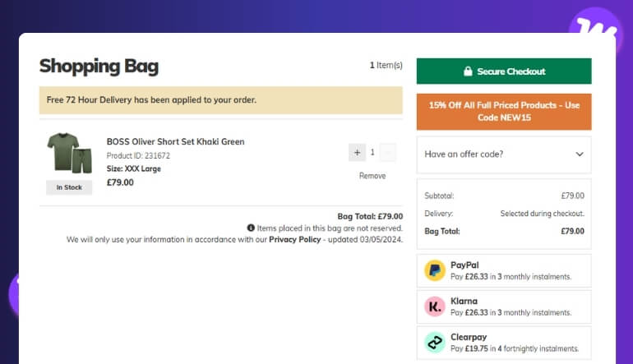This screenshot has height=364, width=633.
Task: Click the '1 Item(s)' count text
Action: (x=386, y=65)
